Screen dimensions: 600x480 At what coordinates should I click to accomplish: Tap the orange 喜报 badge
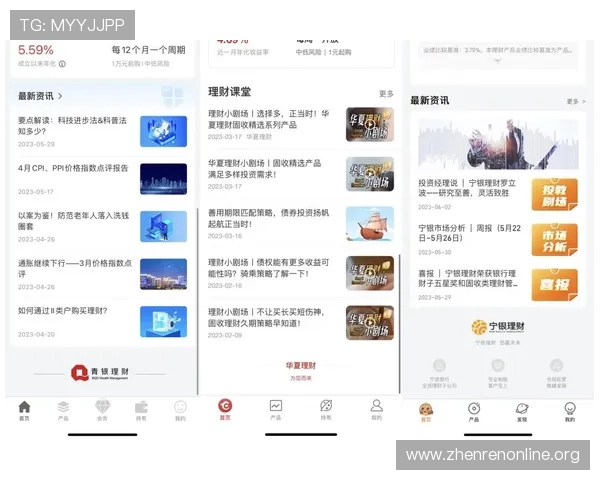(x=554, y=285)
